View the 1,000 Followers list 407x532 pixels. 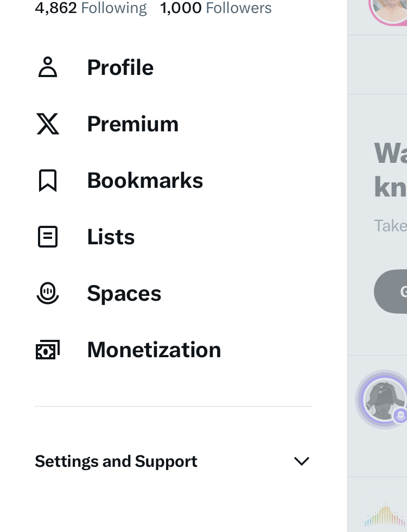pos(216,8)
